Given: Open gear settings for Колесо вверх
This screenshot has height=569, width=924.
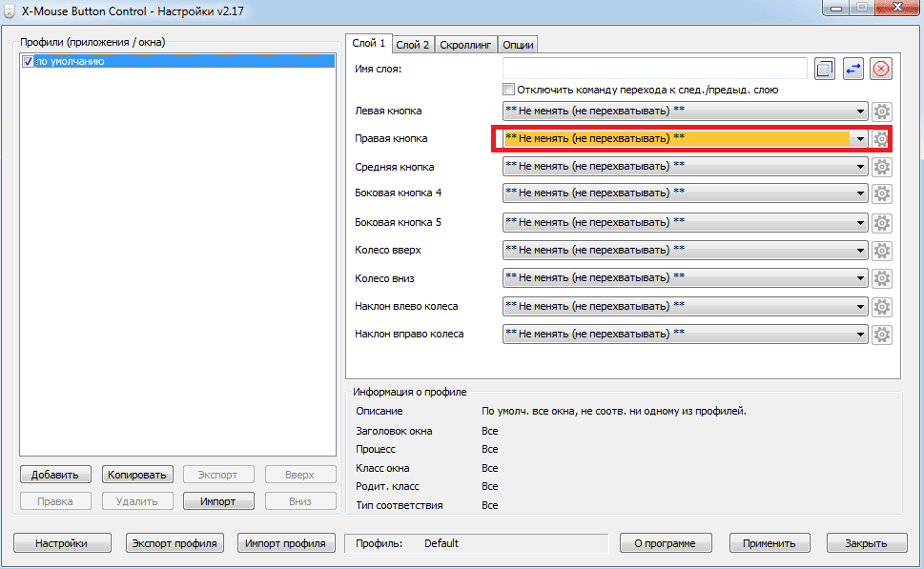Looking at the screenshot, I should click(882, 251).
